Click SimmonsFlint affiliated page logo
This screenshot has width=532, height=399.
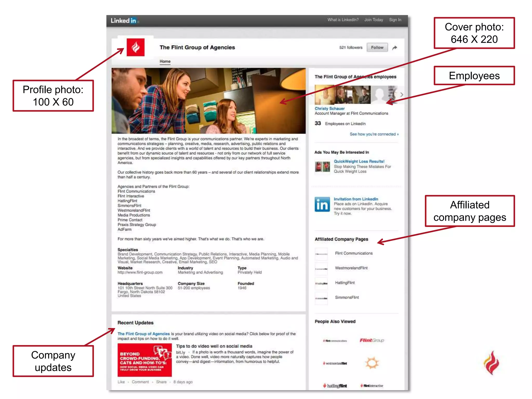click(321, 298)
